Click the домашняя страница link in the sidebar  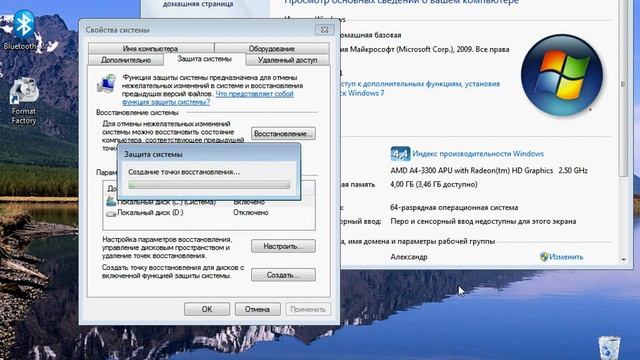(198, 4)
